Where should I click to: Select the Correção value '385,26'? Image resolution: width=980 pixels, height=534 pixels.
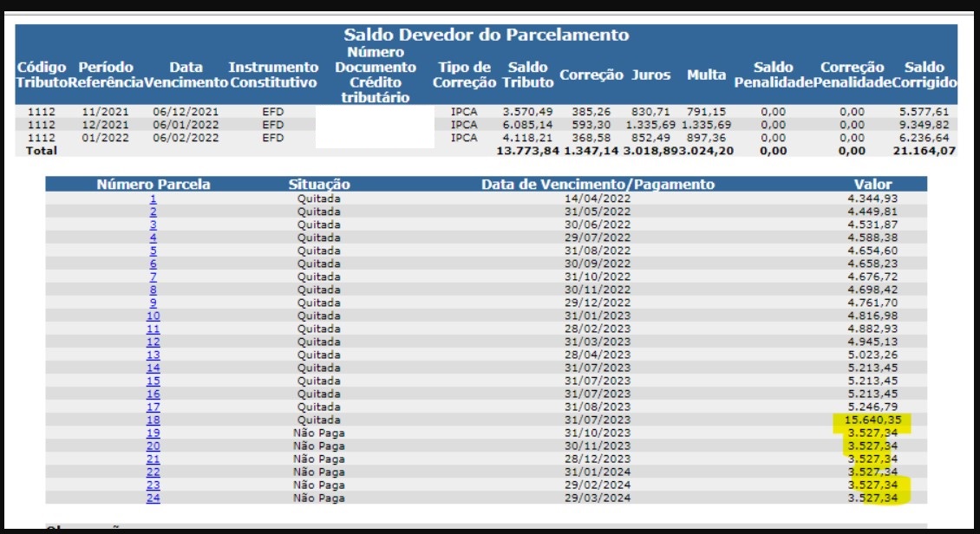(x=591, y=112)
